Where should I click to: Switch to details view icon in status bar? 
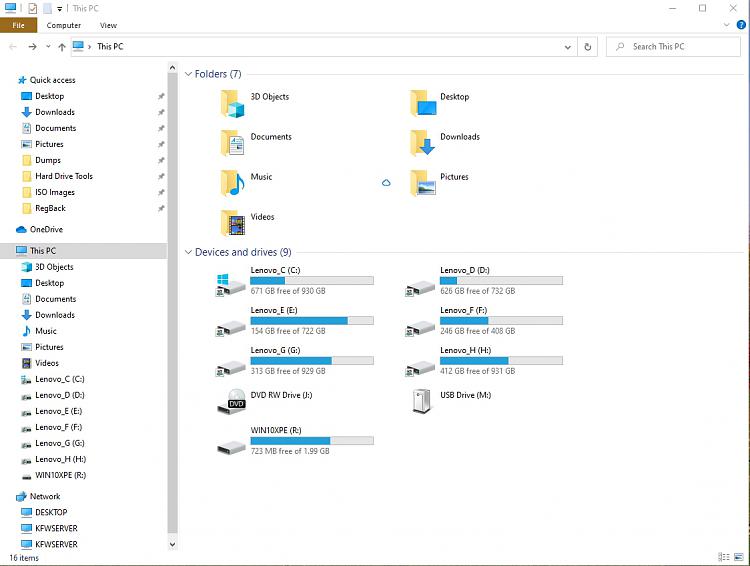pyautogui.click(x=724, y=557)
